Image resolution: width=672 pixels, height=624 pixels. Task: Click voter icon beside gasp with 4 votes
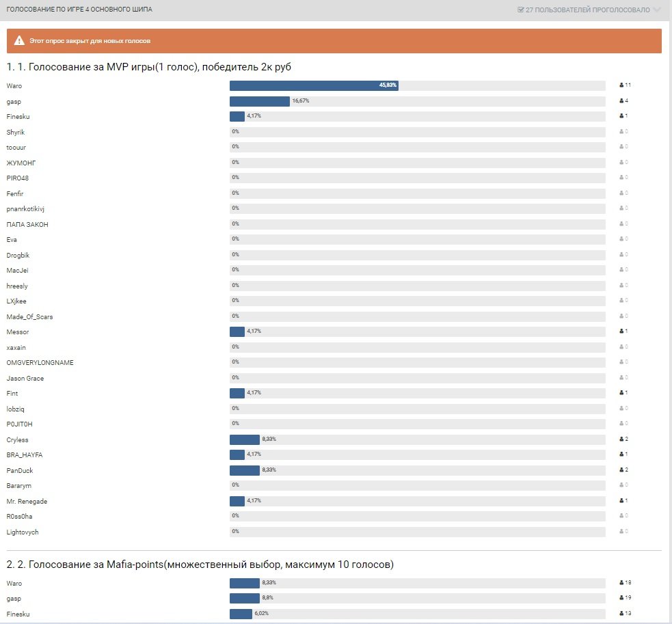coord(621,101)
